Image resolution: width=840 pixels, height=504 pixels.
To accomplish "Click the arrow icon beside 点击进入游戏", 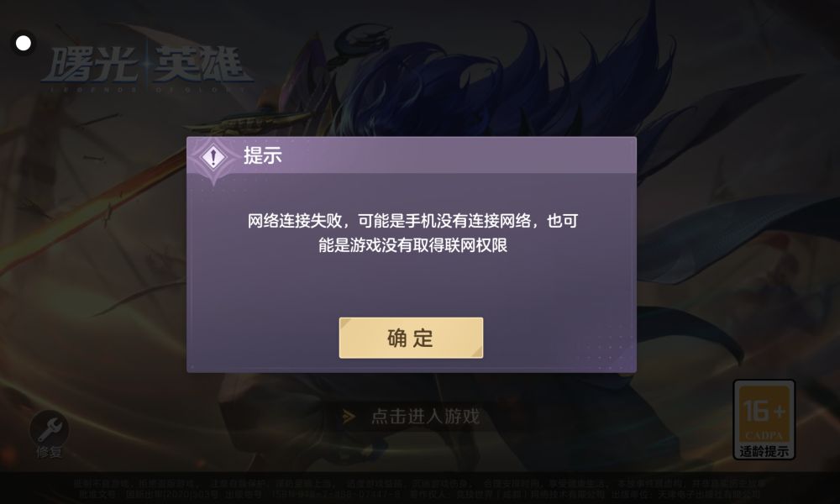I will 349,416.
